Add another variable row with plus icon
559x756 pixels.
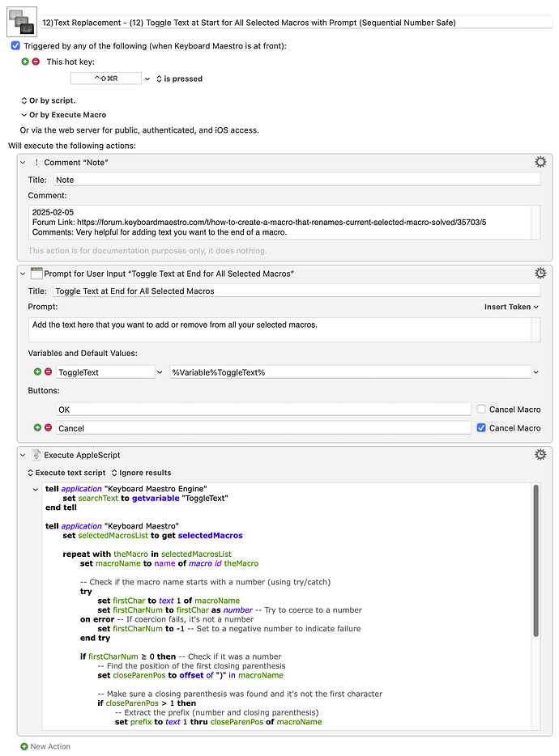(x=37, y=372)
